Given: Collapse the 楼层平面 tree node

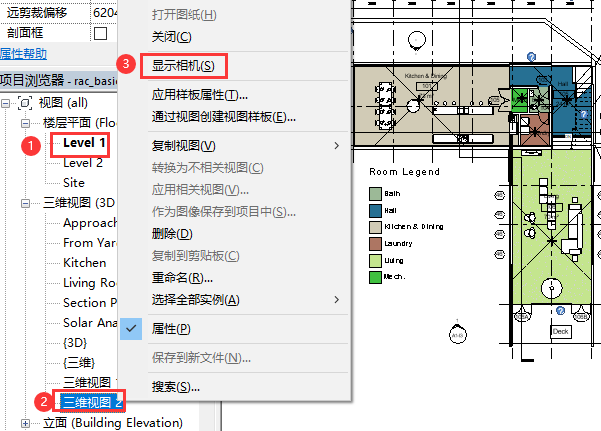Looking at the screenshot, I should [24, 122].
